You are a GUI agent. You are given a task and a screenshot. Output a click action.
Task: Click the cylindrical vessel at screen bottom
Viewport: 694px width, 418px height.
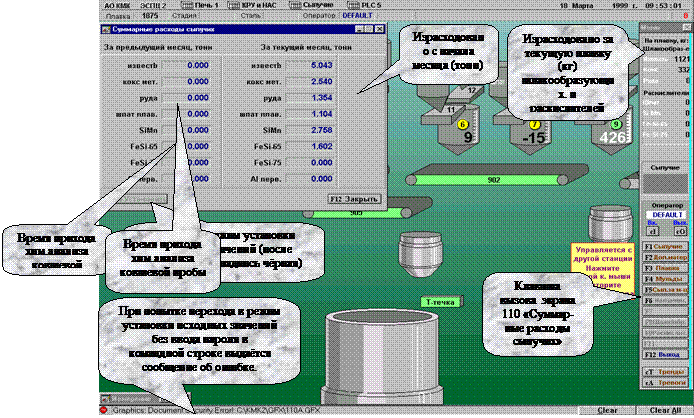point(383,357)
